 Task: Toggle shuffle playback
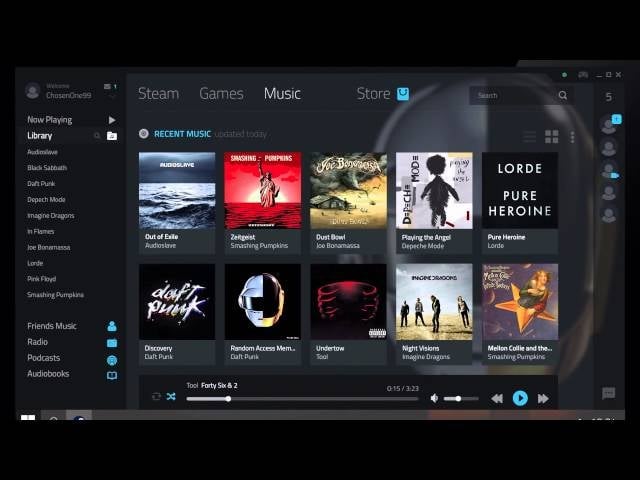coord(171,397)
